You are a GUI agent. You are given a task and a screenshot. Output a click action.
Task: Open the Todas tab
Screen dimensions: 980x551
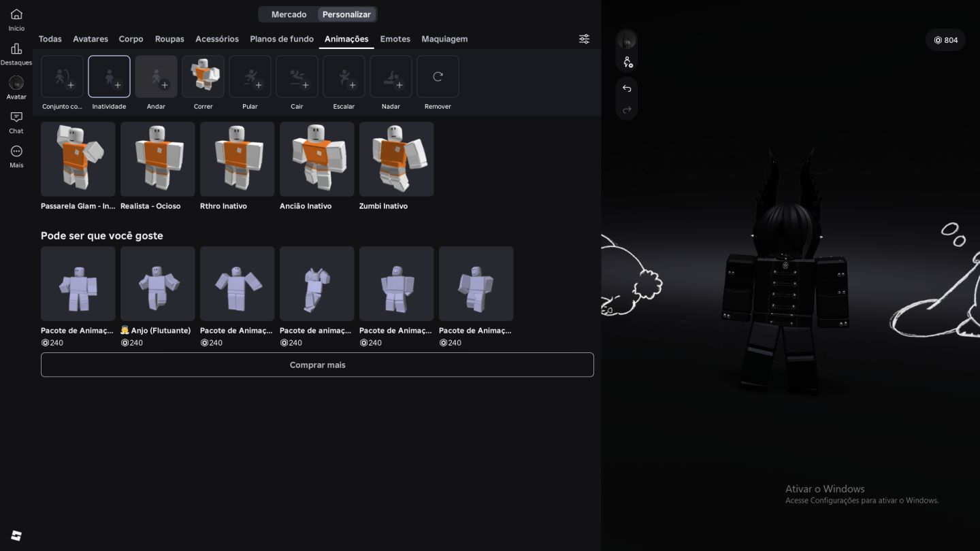pos(50,39)
